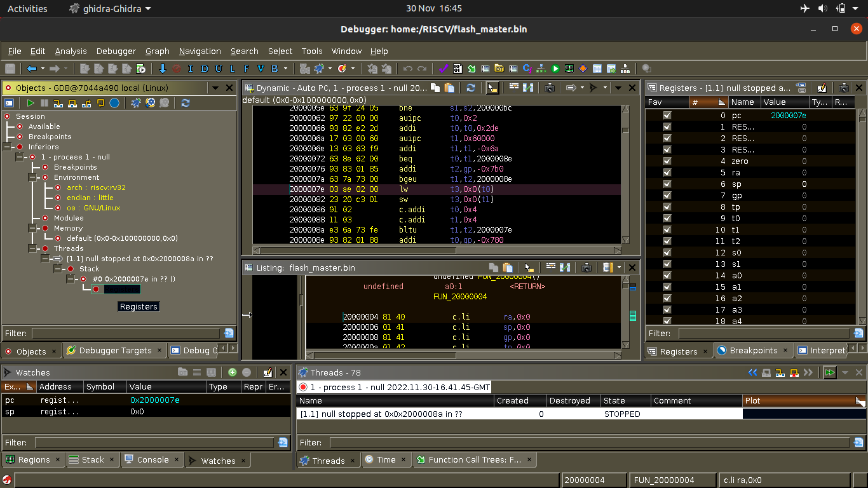Switch to the Breakpoints tab
The width and height of the screenshot is (868, 488).
point(754,350)
